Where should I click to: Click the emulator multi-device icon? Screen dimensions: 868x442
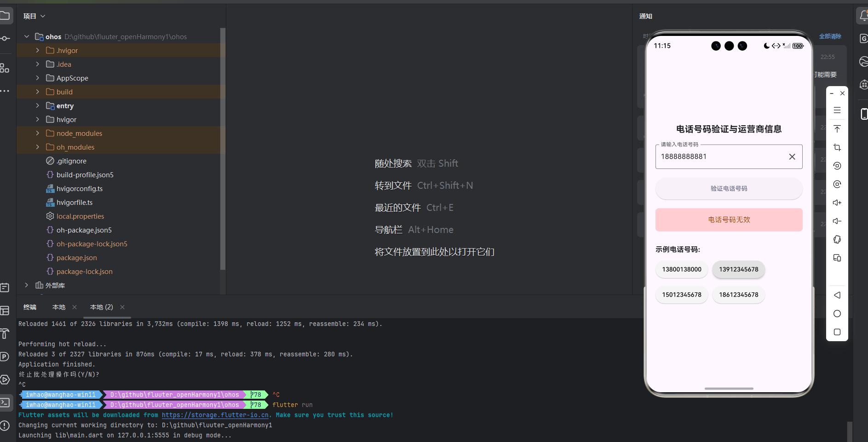pyautogui.click(x=837, y=258)
